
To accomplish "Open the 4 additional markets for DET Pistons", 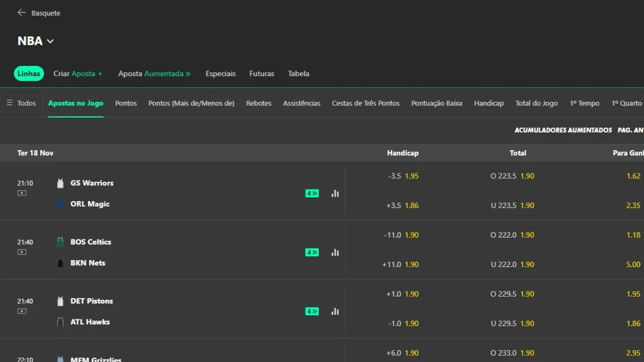I will point(311,310).
